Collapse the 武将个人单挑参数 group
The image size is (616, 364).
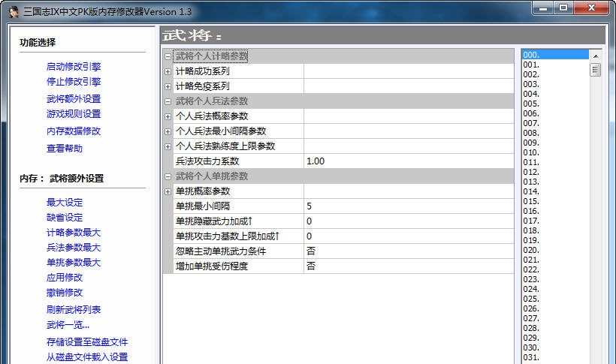pyautogui.click(x=168, y=176)
